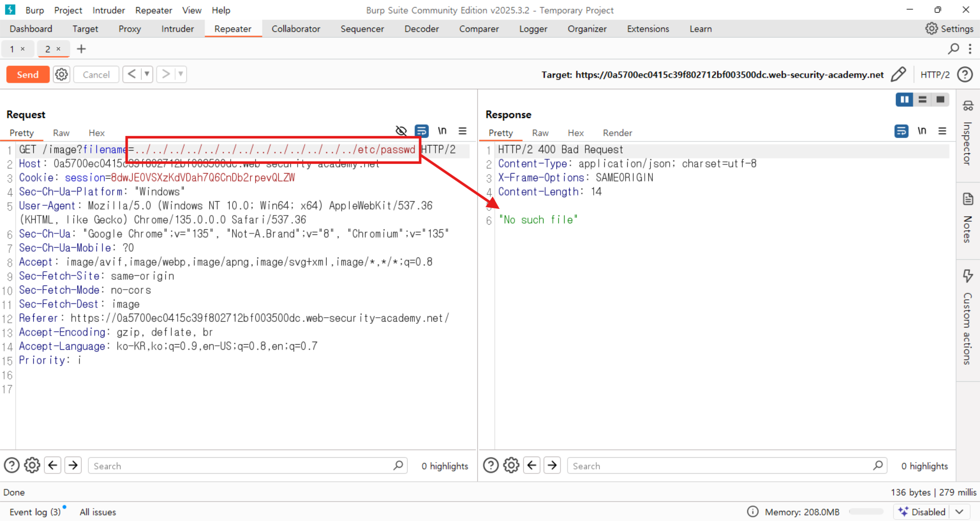980x521 pixels.
Task: Open history forward dropdown arrow
Action: (181, 75)
